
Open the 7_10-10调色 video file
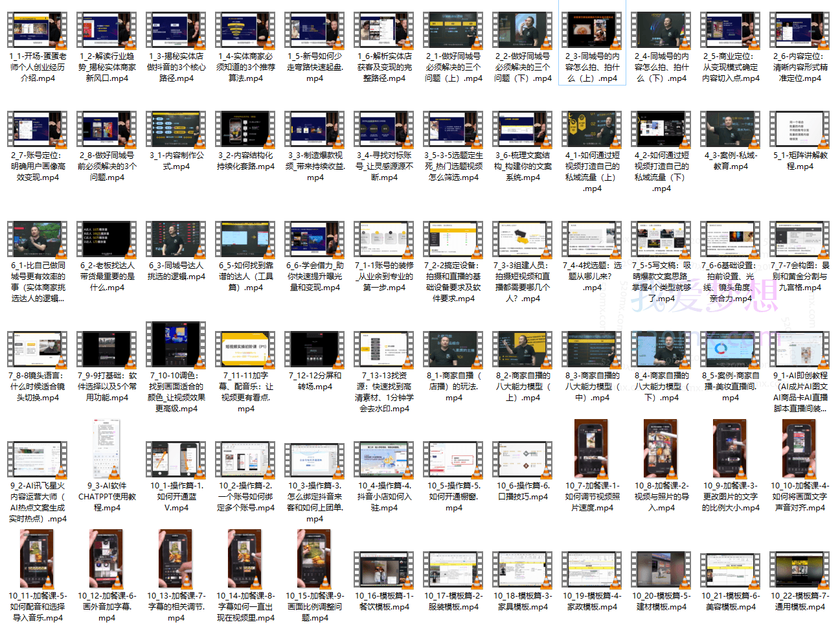coord(176,345)
